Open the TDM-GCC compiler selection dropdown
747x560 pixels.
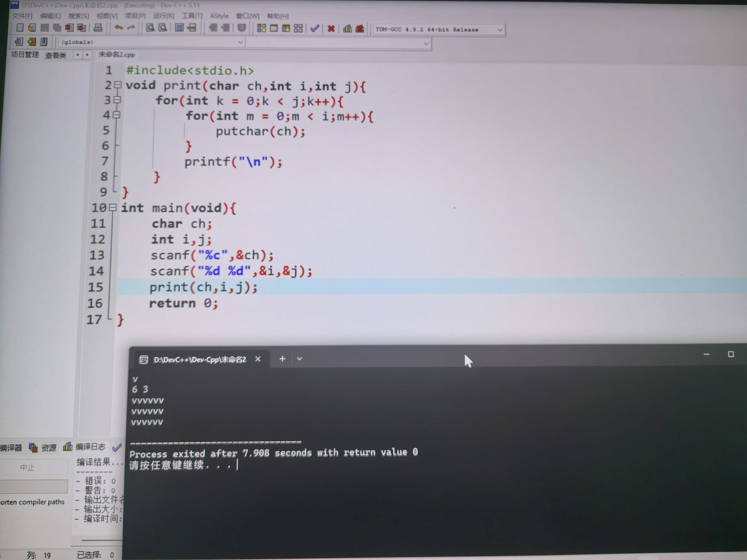[500, 30]
